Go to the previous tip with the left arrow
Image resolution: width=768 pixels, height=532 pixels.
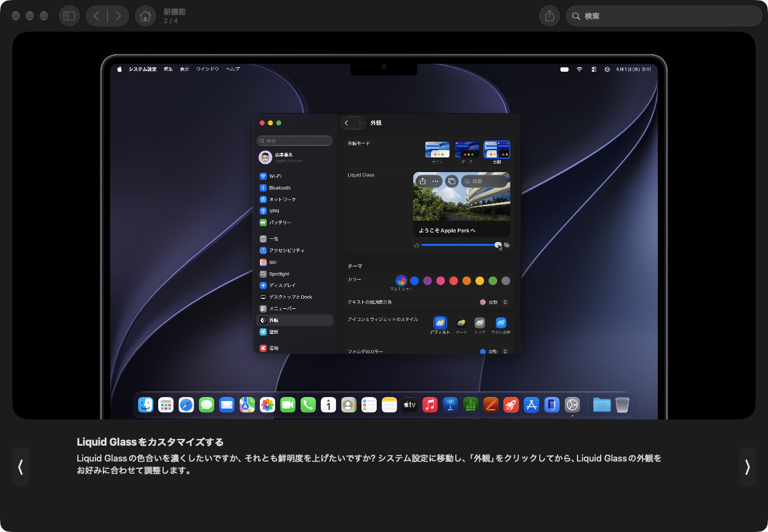tap(21, 467)
